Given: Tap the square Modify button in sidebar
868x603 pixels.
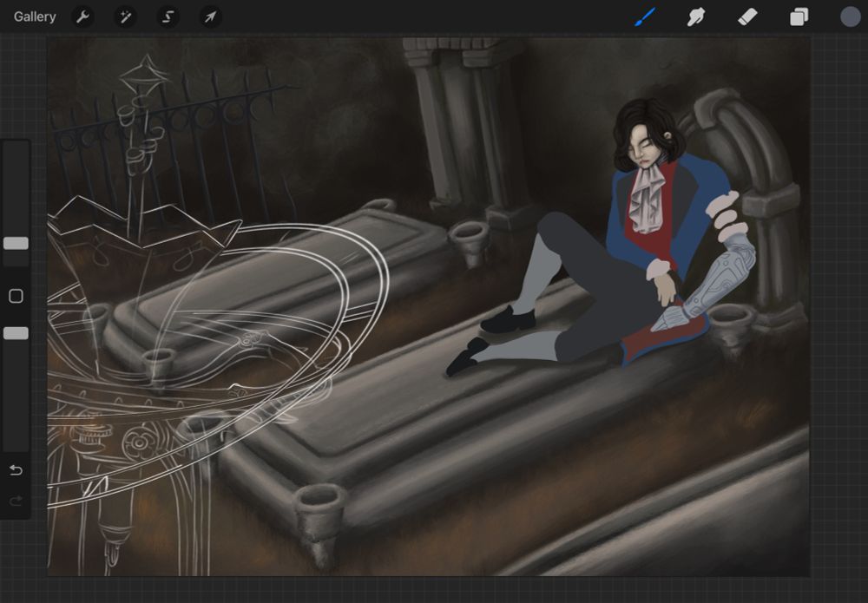Looking at the screenshot, I should coord(16,296).
